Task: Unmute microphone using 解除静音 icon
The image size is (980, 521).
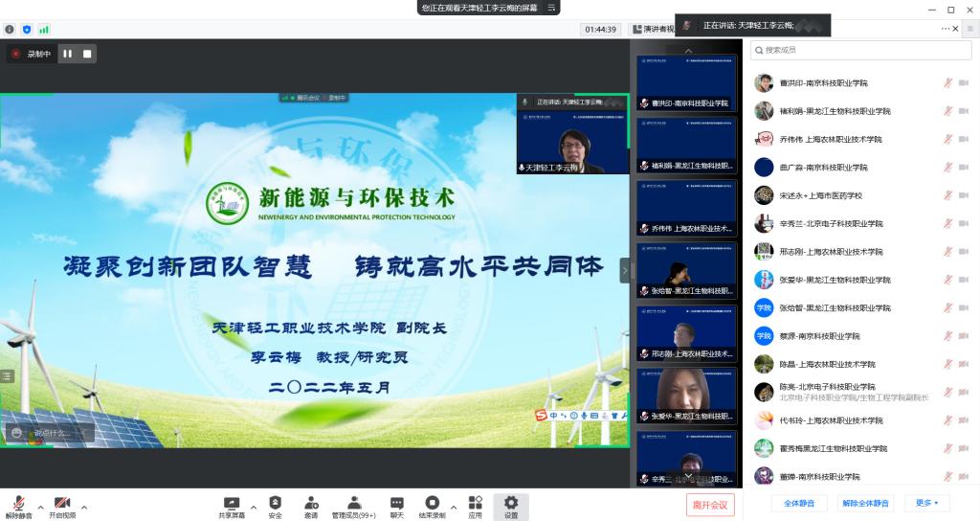Action: tap(17, 504)
